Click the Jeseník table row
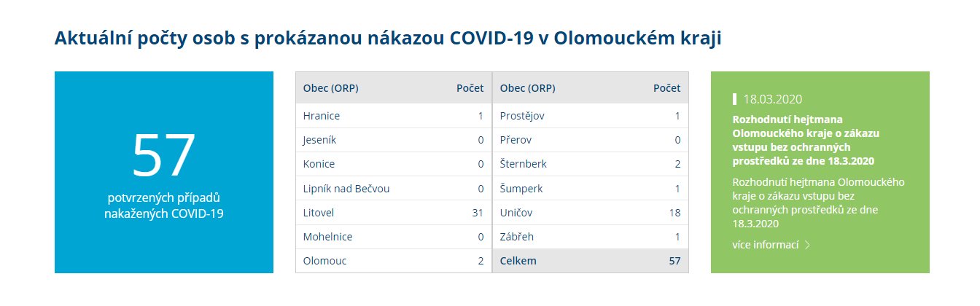Image resolution: width=980 pixels, height=306 pixels. (x=394, y=140)
